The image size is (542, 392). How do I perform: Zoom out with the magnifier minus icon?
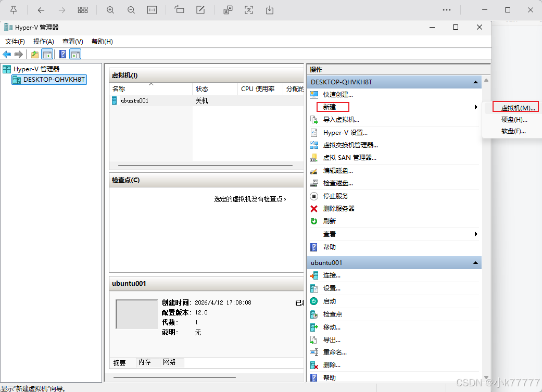131,10
